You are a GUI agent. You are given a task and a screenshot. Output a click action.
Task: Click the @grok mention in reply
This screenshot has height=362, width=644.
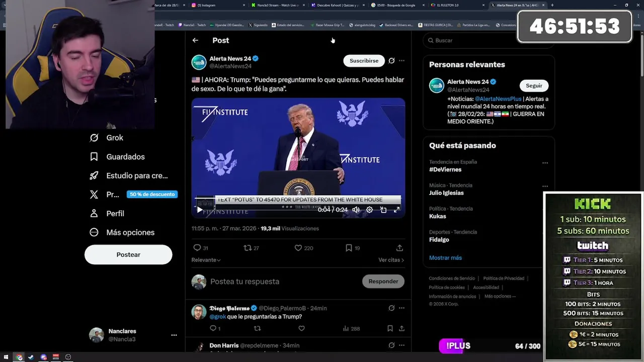[217, 317]
